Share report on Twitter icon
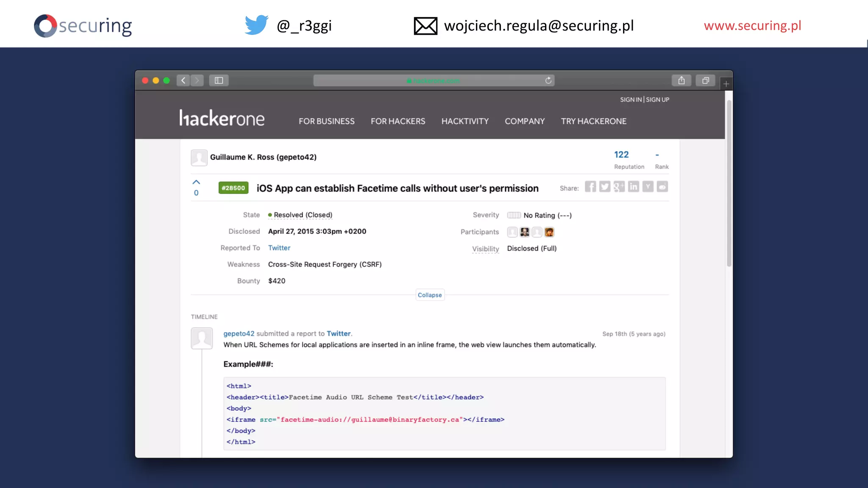This screenshot has width=868, height=488. click(x=605, y=187)
